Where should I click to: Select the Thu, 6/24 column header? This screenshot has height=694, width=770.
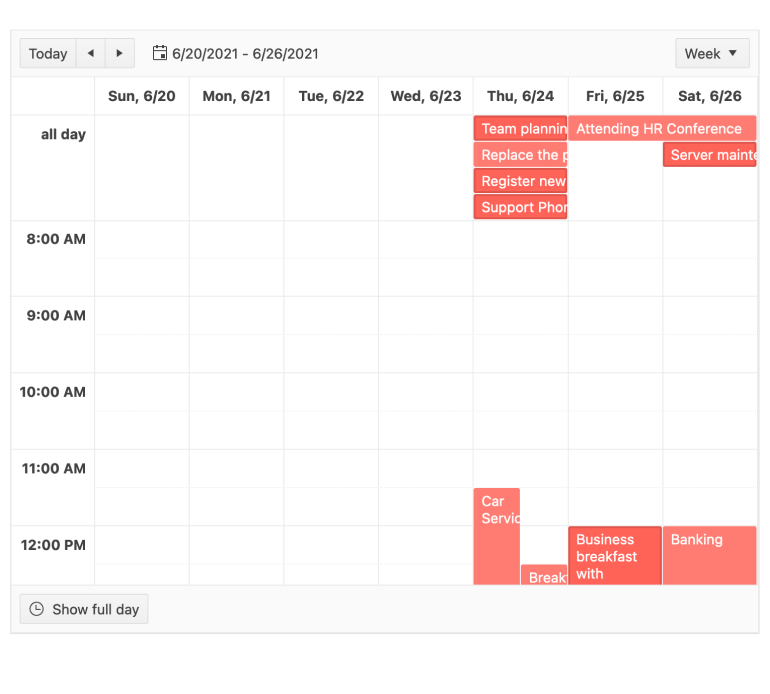coord(520,96)
